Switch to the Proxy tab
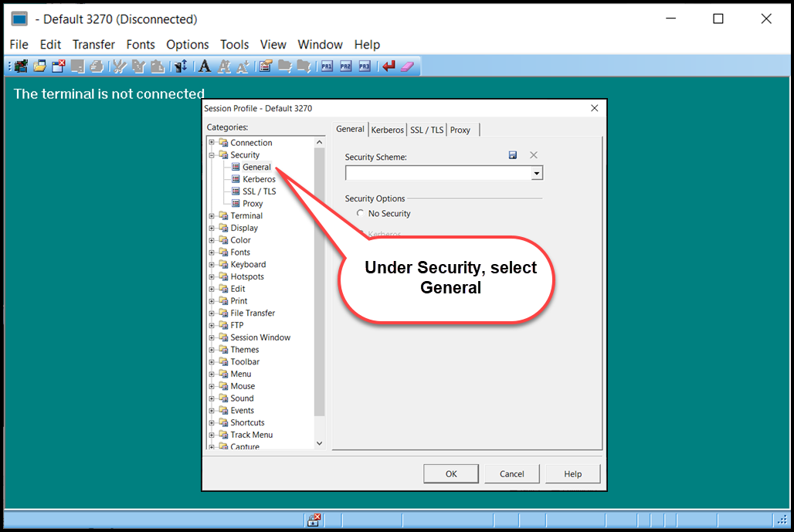The height and width of the screenshot is (532, 794). pos(460,130)
